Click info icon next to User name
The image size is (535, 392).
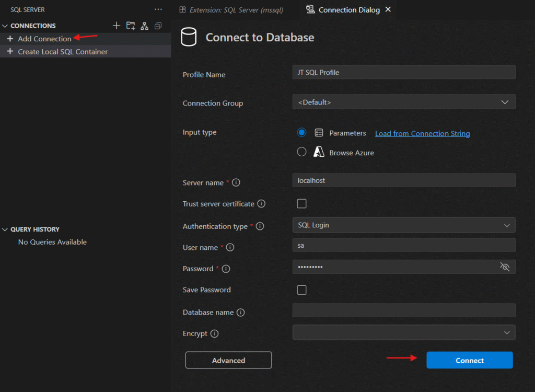click(x=230, y=247)
